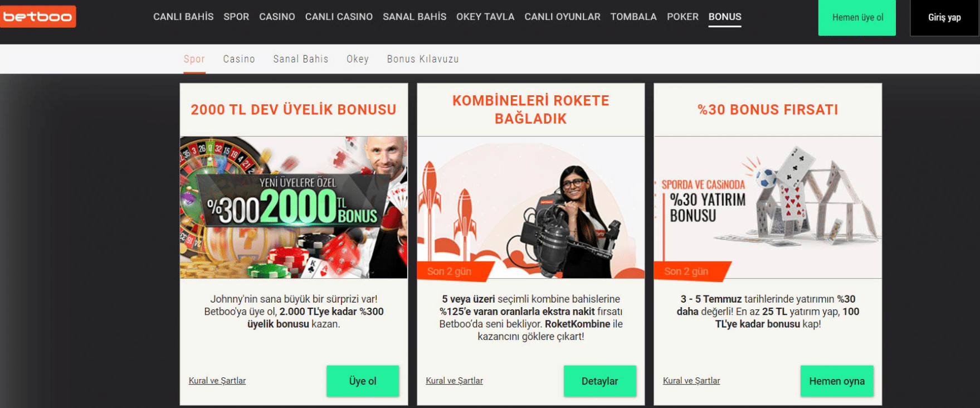Click the 2000 TL bonus banner image
The image size is (980, 408).
click(x=294, y=207)
